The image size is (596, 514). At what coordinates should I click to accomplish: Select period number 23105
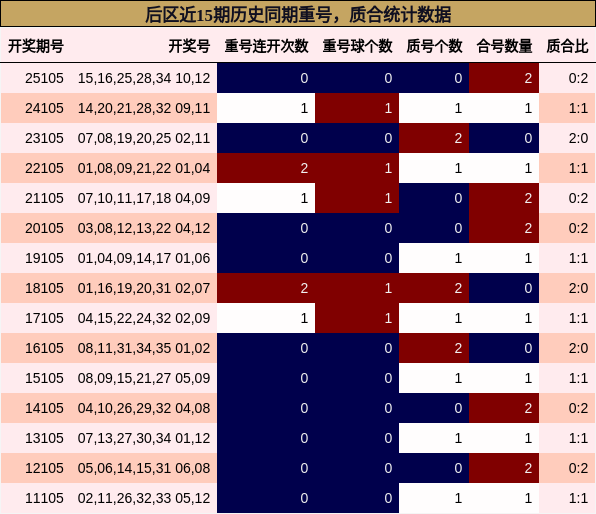44,138
